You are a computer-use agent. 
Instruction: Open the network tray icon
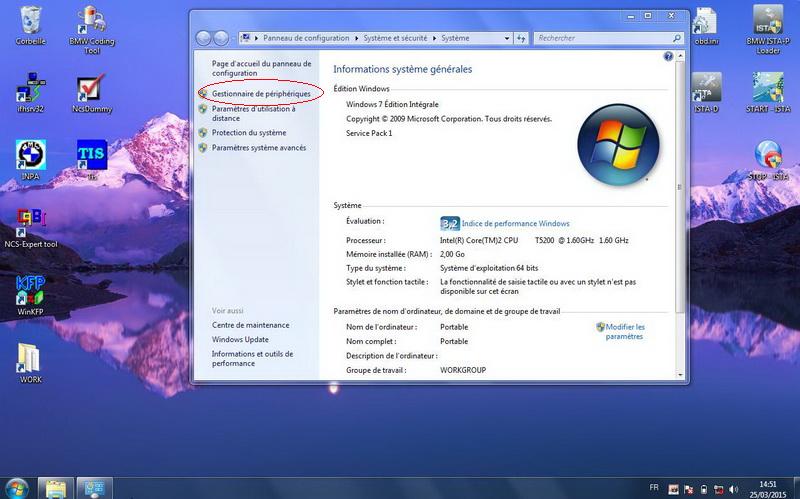pos(719,489)
